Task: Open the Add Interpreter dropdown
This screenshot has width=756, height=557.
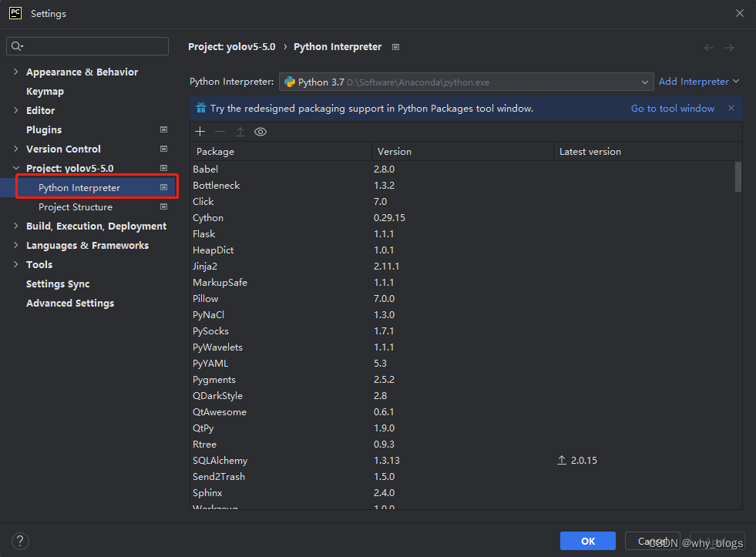Action: [x=699, y=82]
